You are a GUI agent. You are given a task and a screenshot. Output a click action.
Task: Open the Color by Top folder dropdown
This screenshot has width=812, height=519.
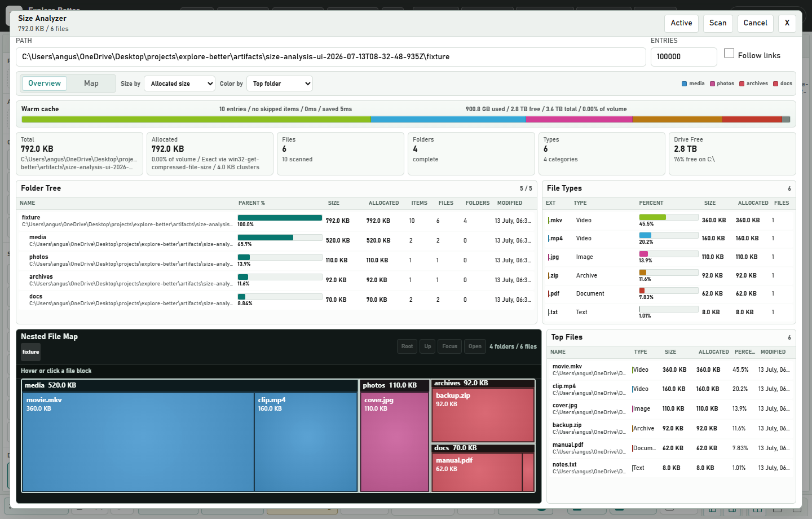coord(280,83)
